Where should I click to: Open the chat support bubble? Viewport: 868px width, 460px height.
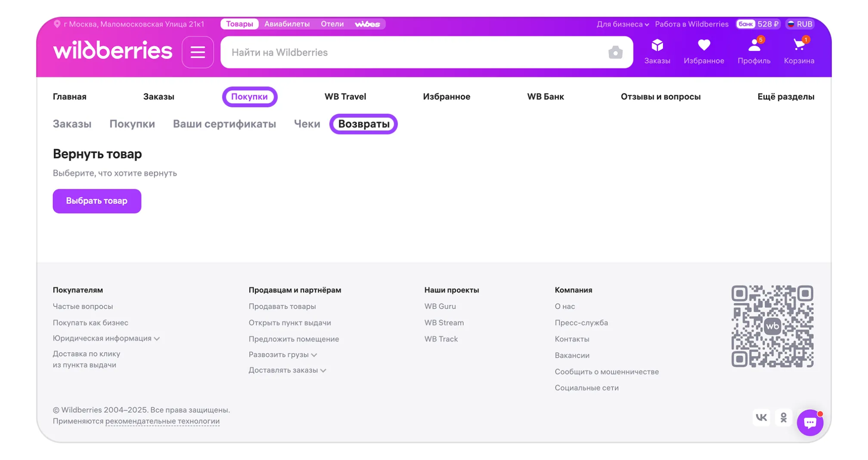[809, 422]
